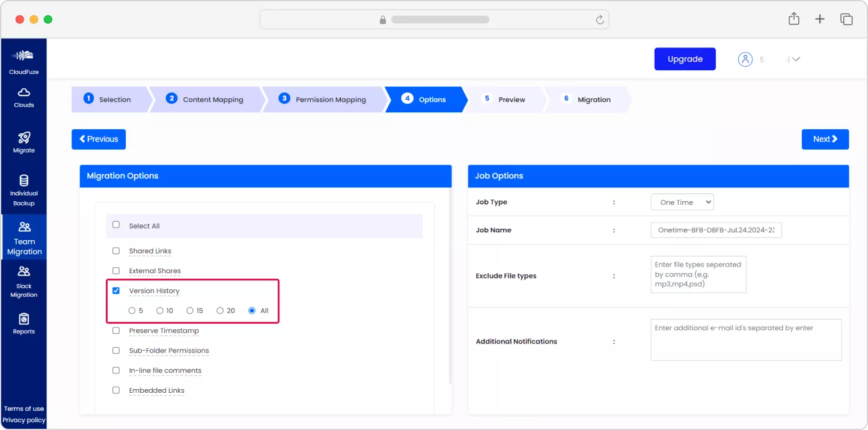Open the Privacy policy link

click(x=24, y=420)
